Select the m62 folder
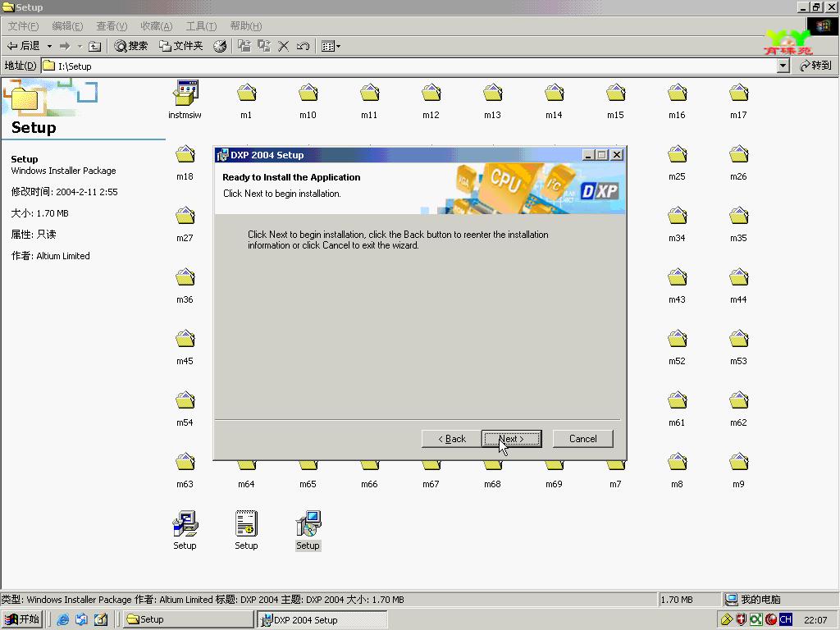 [x=738, y=409]
